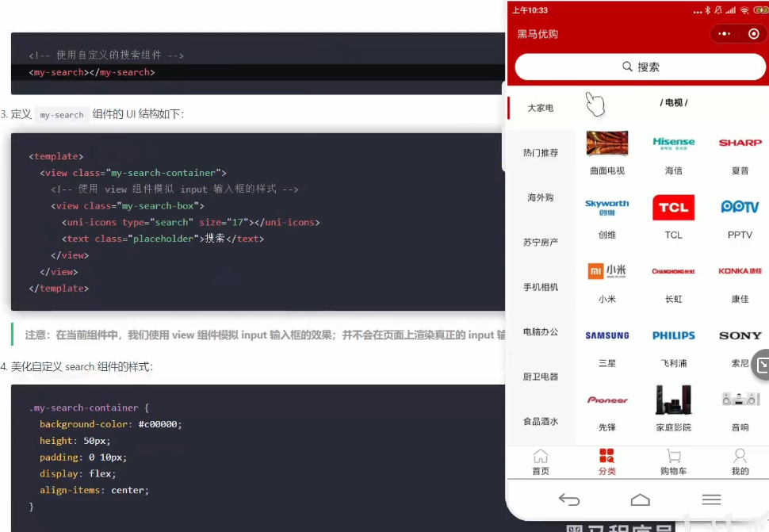The height and width of the screenshot is (532, 769).
Task: Click the 飞利浦 label text
Action: 673,363
